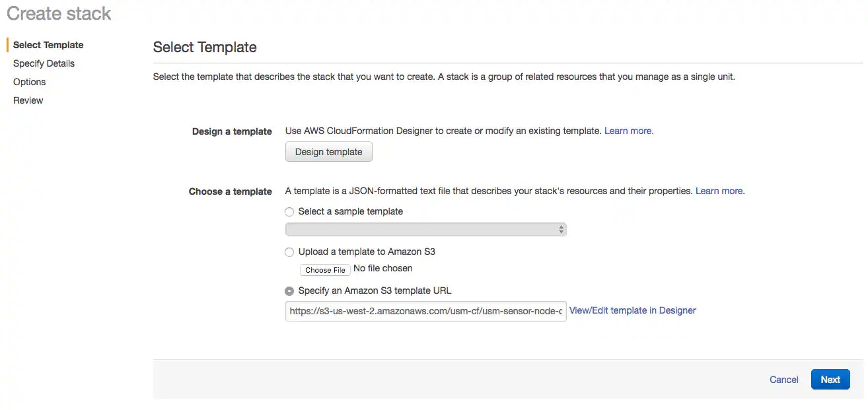Click Next to proceed
Viewport: 868px width, 410px height.
[830, 380]
